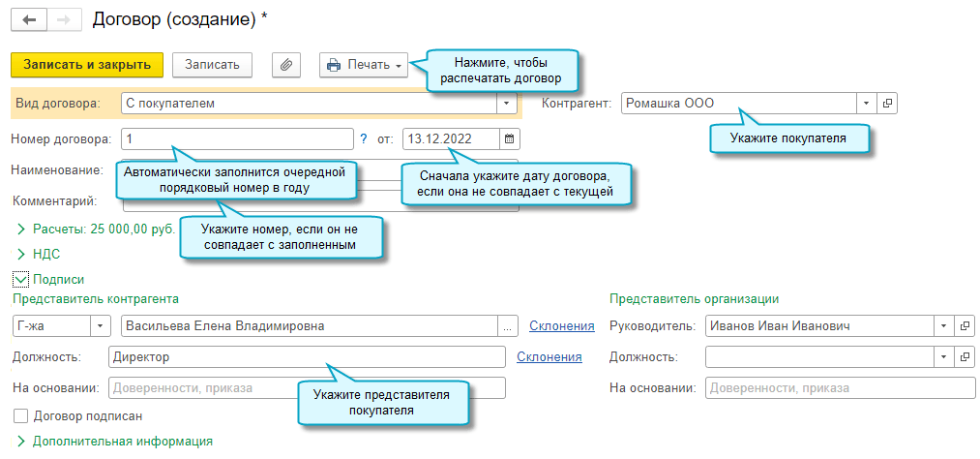980x459 pixels.
Task: Click Склонения link next to Директор
Action: (549, 357)
